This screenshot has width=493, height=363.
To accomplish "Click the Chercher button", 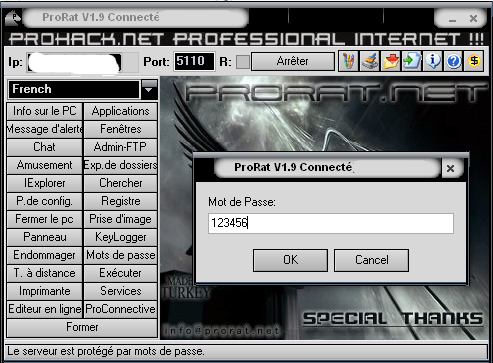I will pos(120,183).
